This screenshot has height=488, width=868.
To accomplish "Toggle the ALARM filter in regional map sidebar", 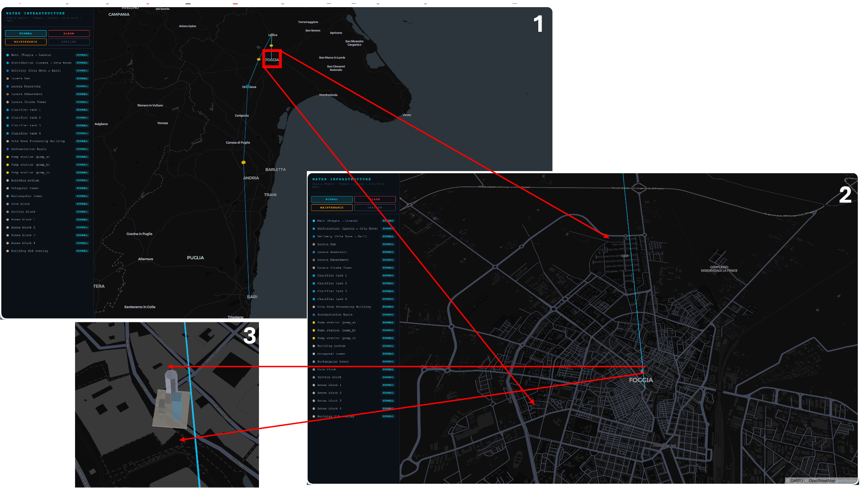I will tap(69, 33).
